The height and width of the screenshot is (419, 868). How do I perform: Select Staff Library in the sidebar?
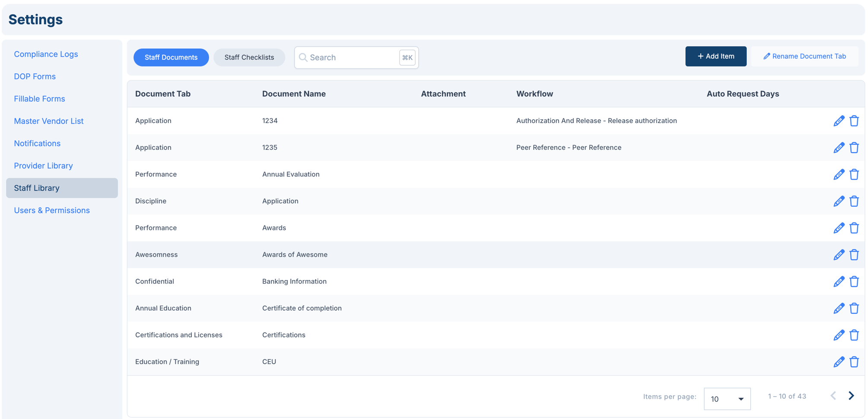tap(62, 188)
